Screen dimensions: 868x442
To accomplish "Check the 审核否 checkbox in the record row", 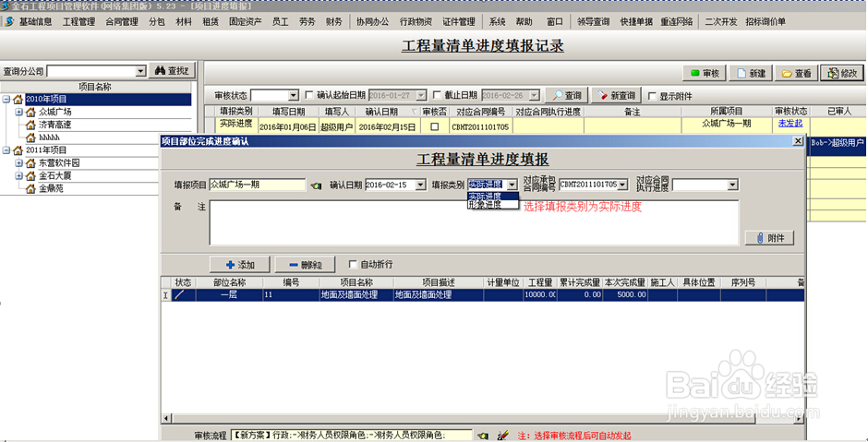I will coord(435,126).
